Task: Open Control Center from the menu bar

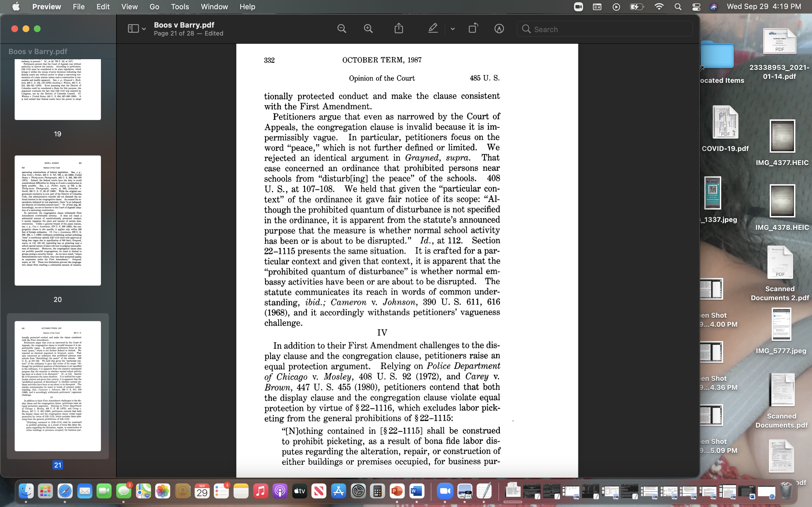Action: pyautogui.click(x=696, y=6)
